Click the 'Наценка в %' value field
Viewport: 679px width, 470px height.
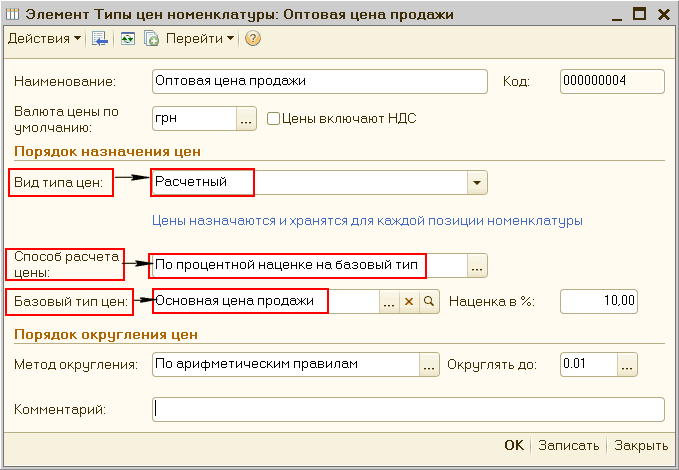(598, 301)
